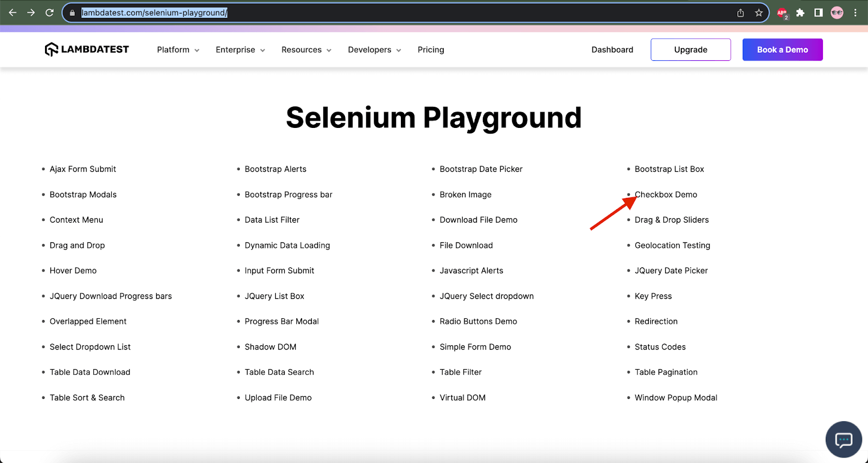The image size is (868, 463).
Task: Expand the Enterprise dropdown menu
Action: tap(240, 50)
